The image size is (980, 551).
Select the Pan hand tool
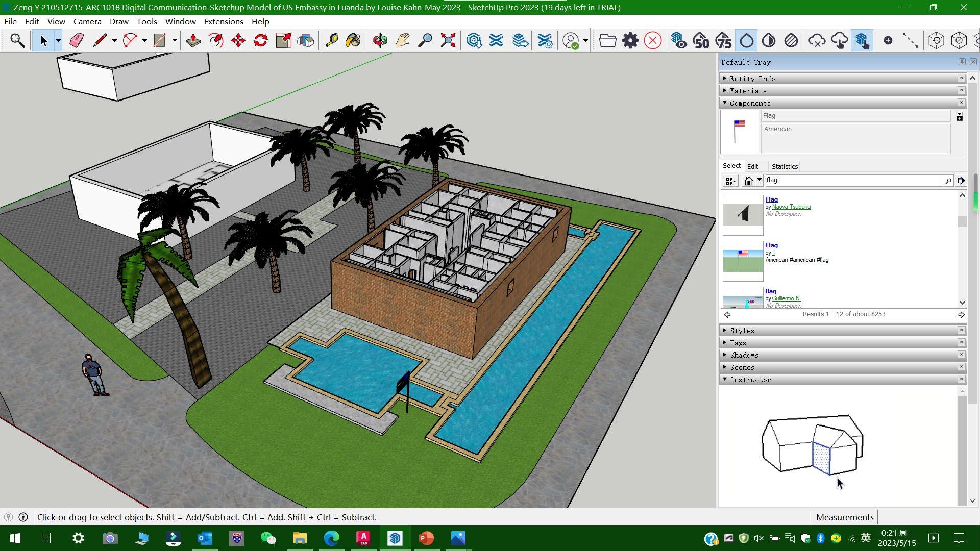403,40
